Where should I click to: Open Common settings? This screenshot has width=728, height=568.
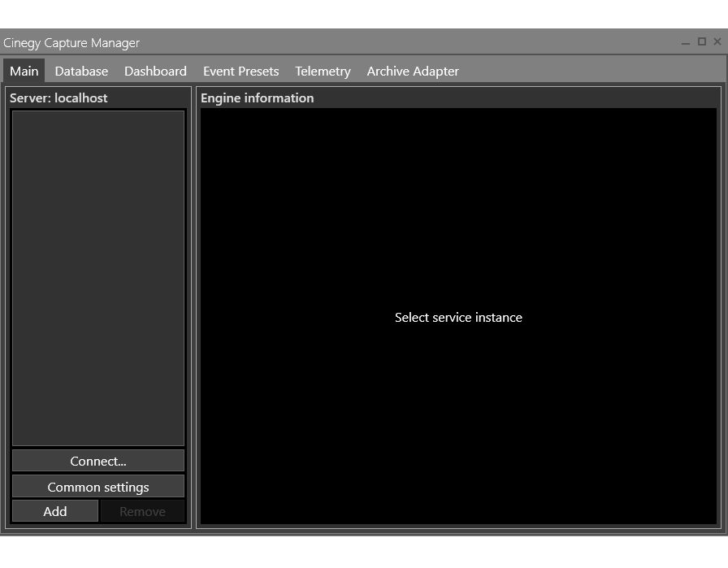(97, 487)
